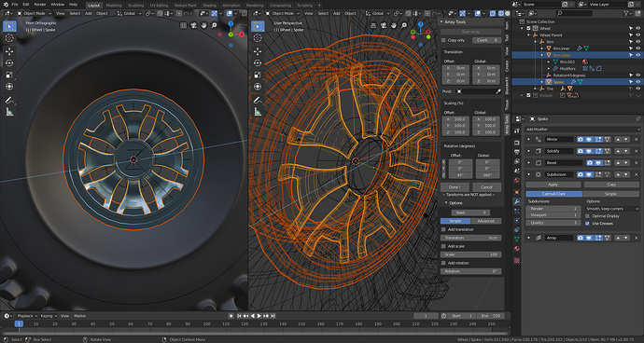Select the Select Box tool in left viewport
This screenshot has height=343, width=644.
click(9, 26)
